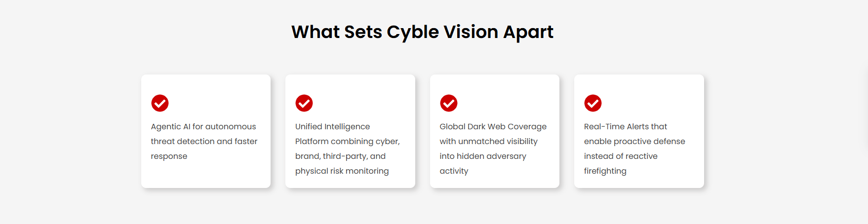This screenshot has height=224, width=868.
Task: Click the 'instead of reactive' text
Action: (621, 156)
